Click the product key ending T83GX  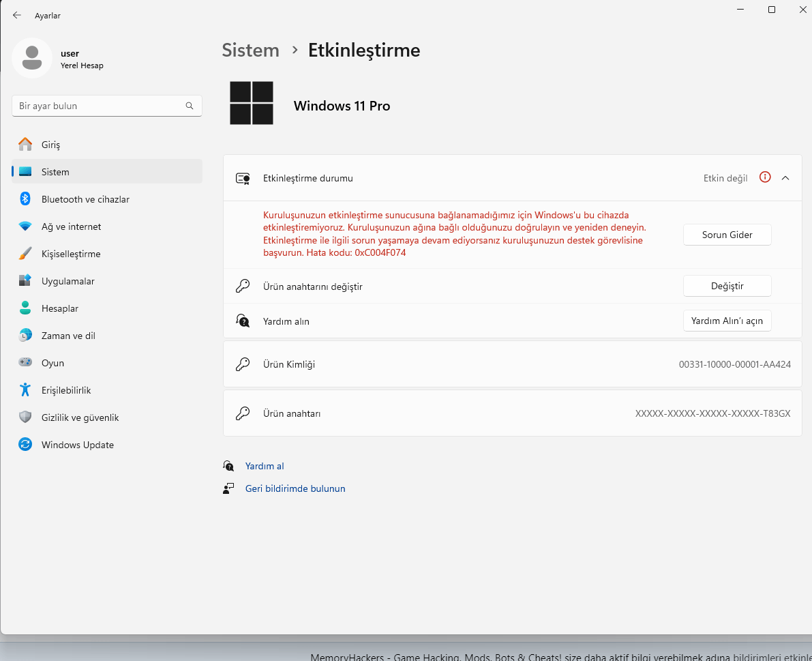point(712,413)
